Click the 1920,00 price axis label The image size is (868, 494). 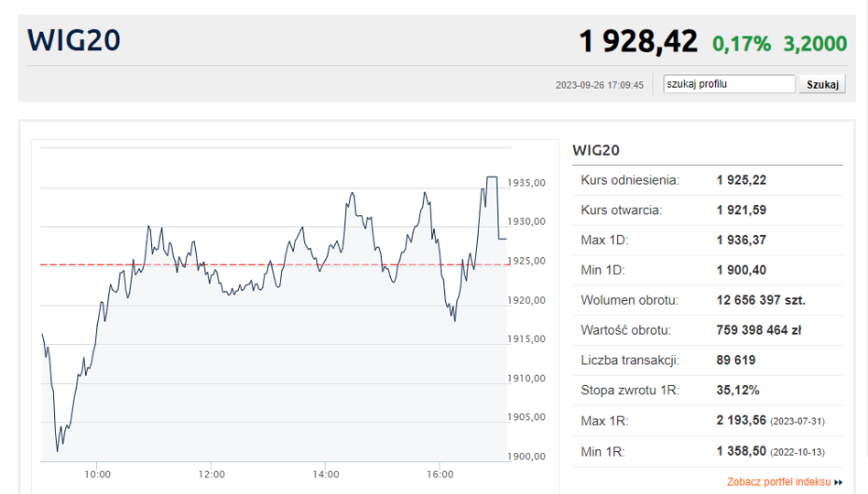[526, 300]
